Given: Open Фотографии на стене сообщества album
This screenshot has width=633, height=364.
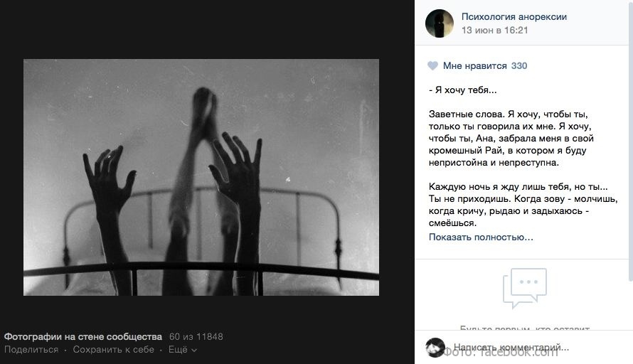Looking at the screenshot, I should [83, 336].
